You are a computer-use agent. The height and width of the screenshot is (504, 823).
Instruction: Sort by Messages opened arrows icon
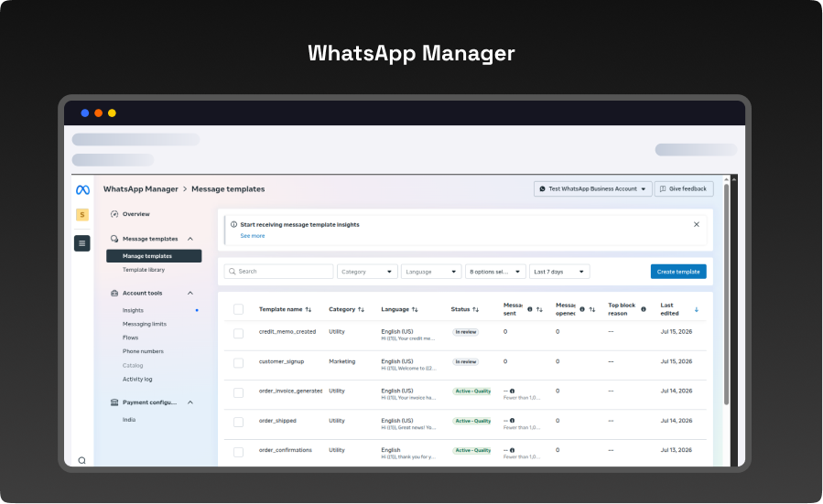[592, 309]
